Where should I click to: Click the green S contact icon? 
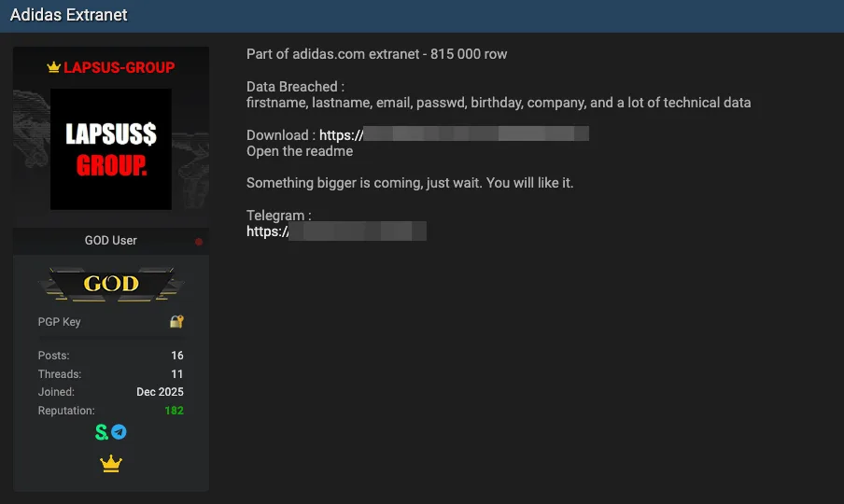102,432
